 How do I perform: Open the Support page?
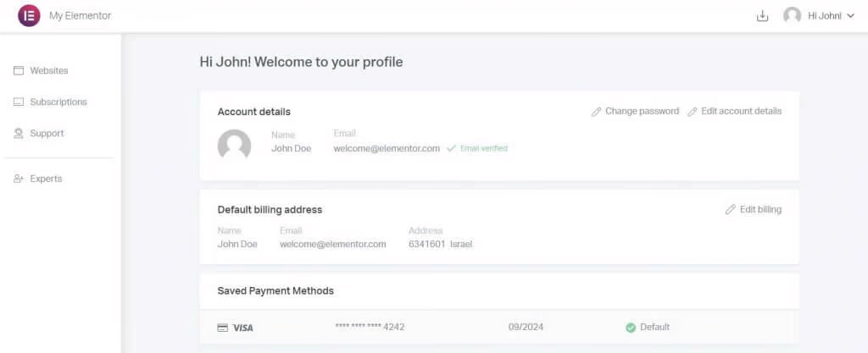47,133
